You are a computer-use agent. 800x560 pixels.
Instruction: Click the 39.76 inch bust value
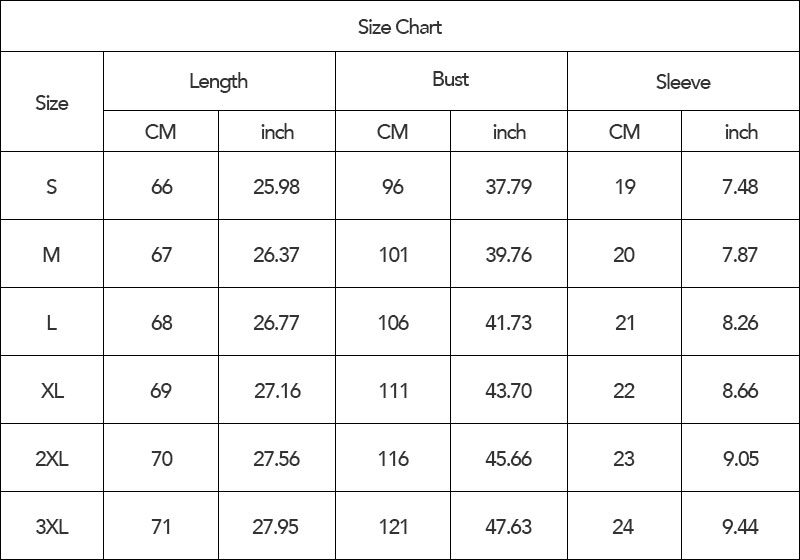pos(508,255)
